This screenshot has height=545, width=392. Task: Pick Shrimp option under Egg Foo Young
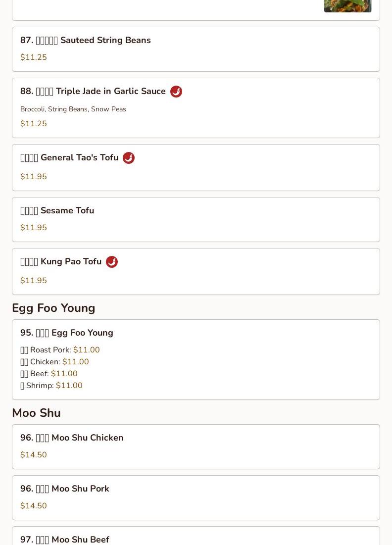point(51,385)
